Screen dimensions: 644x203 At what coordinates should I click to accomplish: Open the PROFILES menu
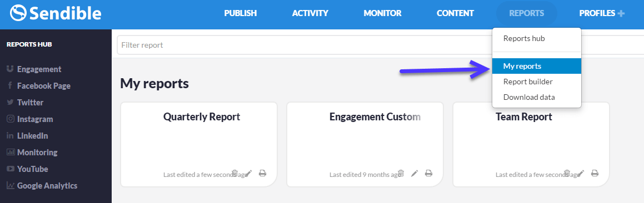[597, 13]
